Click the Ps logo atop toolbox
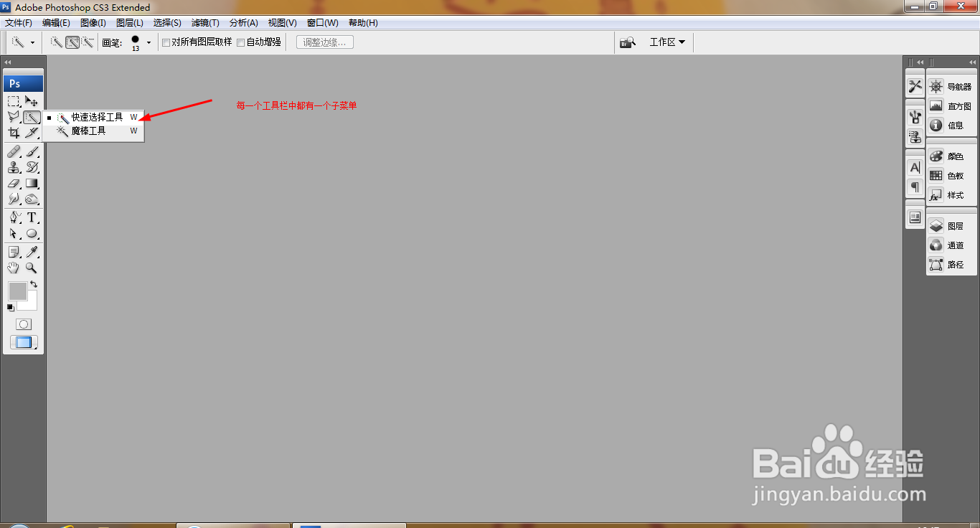This screenshot has width=980, height=528. click(24, 83)
